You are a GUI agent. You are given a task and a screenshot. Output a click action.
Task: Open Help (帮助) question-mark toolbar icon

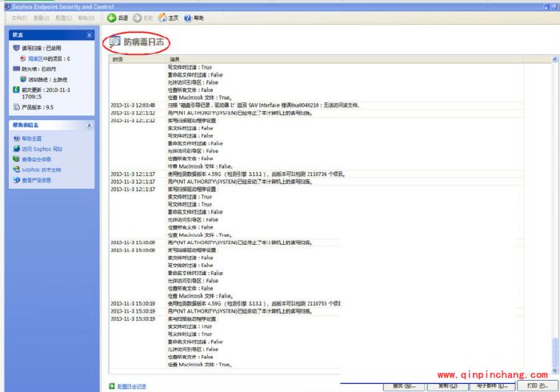[188, 18]
